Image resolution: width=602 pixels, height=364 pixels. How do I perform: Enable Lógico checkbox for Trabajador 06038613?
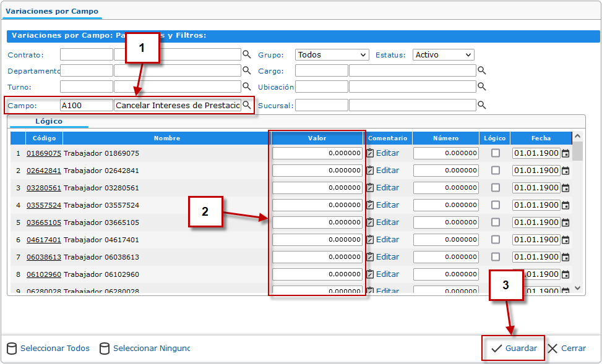click(496, 257)
